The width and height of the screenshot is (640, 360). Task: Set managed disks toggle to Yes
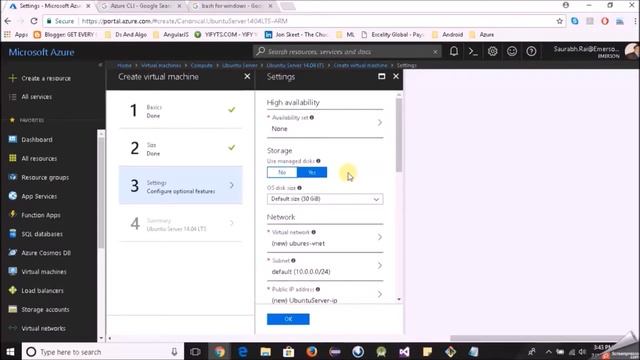pyautogui.click(x=312, y=172)
